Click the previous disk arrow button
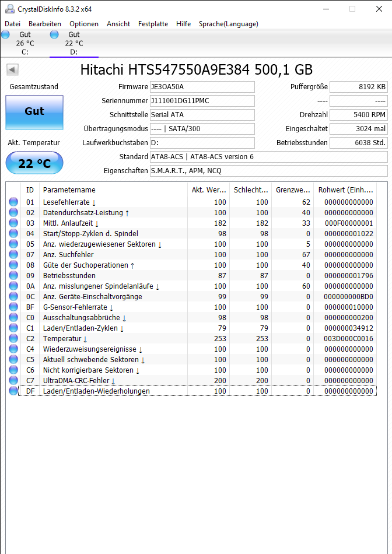Viewport: 392px width, 554px height. coord(12,69)
